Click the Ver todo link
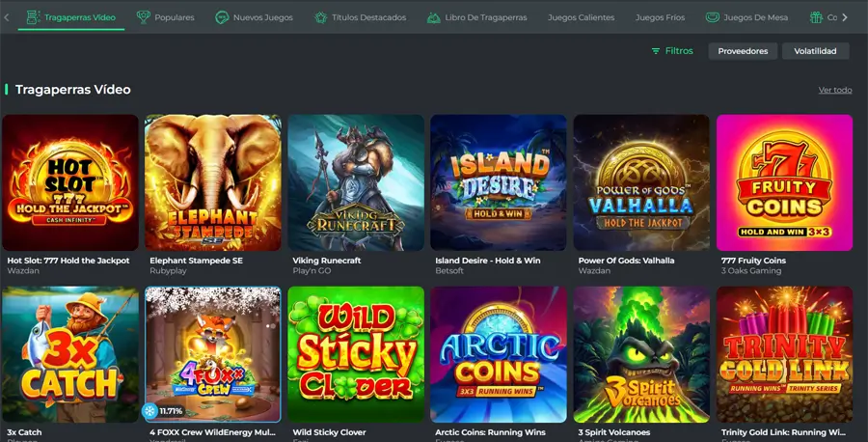The height and width of the screenshot is (442, 868). pyautogui.click(x=835, y=90)
